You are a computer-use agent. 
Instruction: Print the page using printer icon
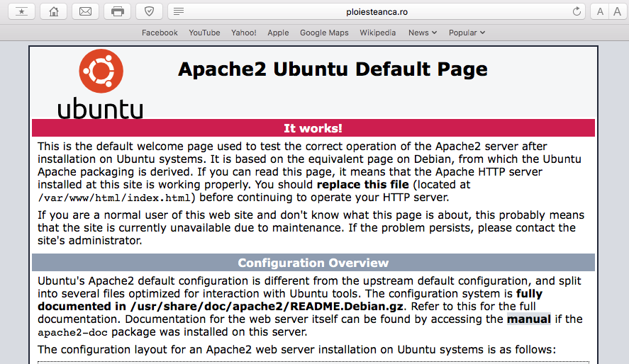[x=117, y=11]
